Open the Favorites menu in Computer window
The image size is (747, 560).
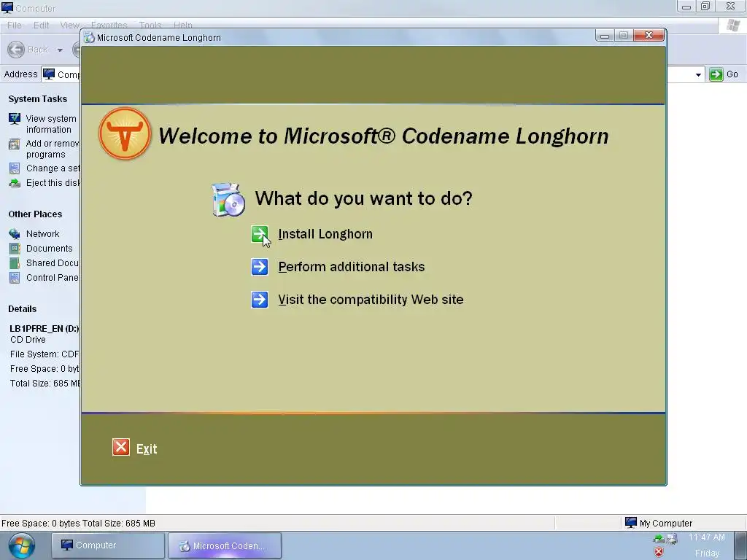(x=109, y=26)
